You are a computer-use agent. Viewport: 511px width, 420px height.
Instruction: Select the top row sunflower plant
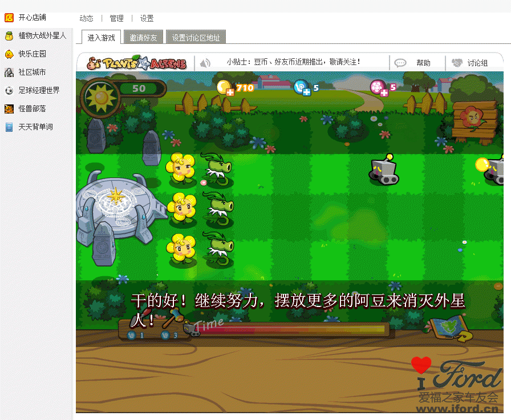pos(181,169)
